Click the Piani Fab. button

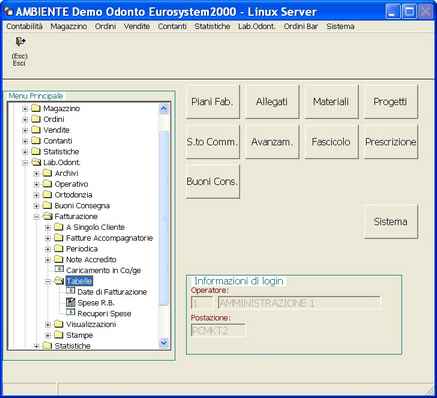coord(212,101)
